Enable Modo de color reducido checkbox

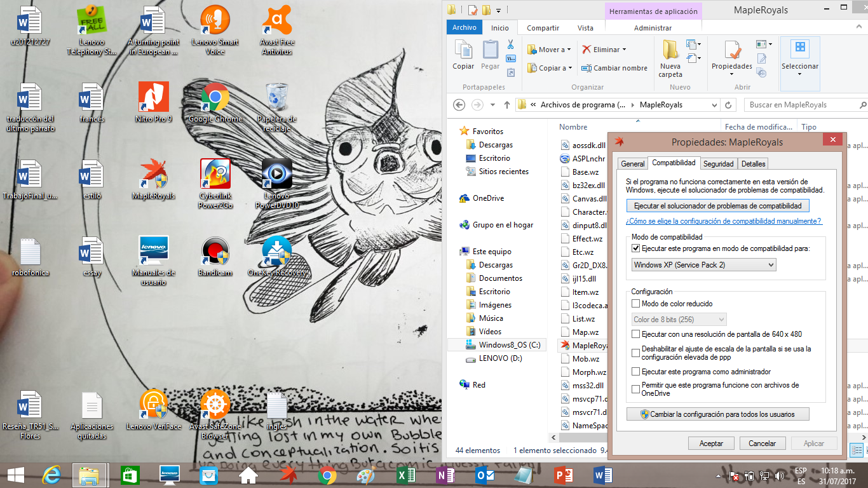[636, 304]
